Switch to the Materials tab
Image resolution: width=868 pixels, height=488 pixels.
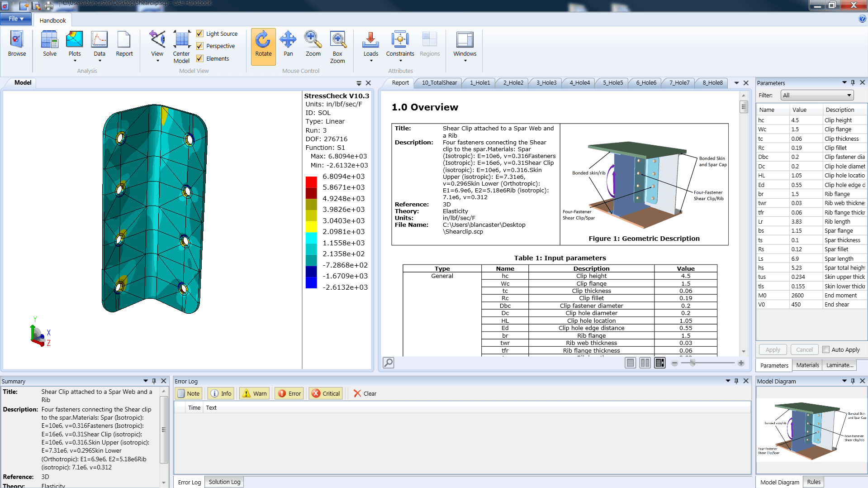click(x=807, y=365)
